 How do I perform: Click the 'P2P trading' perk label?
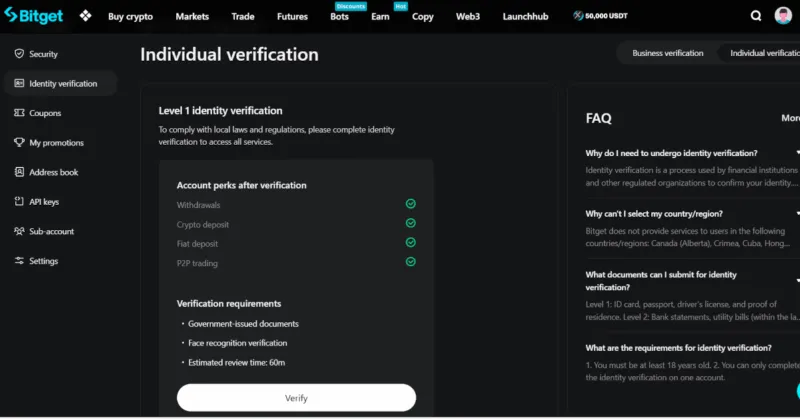coord(197,263)
